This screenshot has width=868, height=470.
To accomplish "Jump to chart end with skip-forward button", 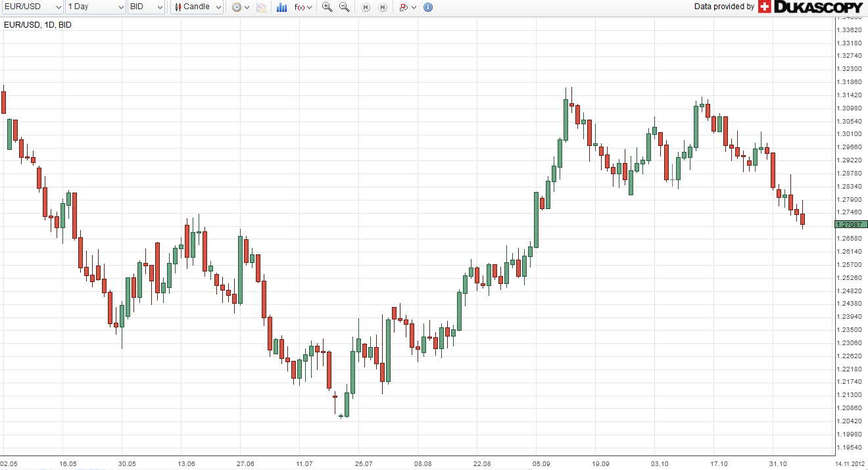I will click(x=382, y=7).
